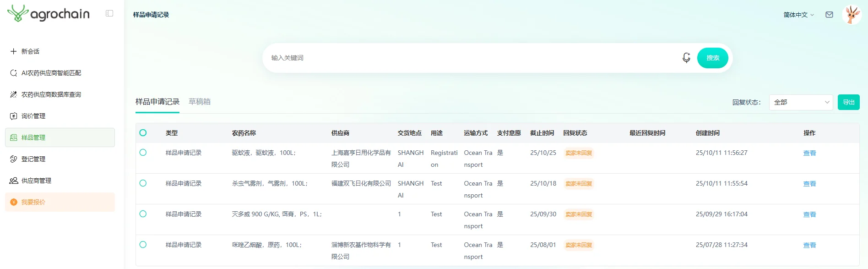Click deadline 25/09/30 cell
868x269 pixels.
pyautogui.click(x=543, y=214)
